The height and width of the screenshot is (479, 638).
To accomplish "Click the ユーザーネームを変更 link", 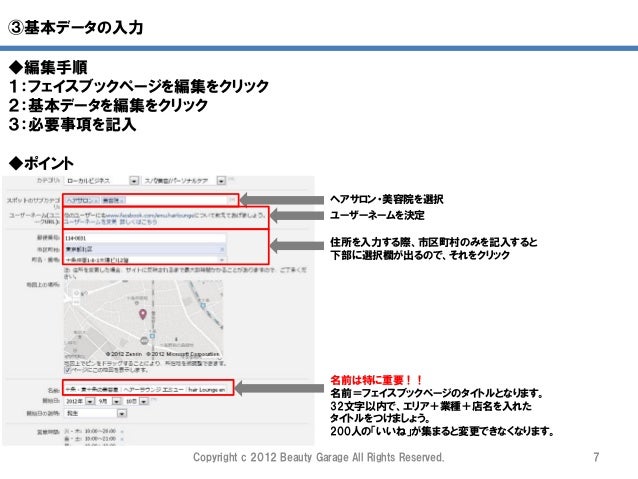I will [90, 222].
